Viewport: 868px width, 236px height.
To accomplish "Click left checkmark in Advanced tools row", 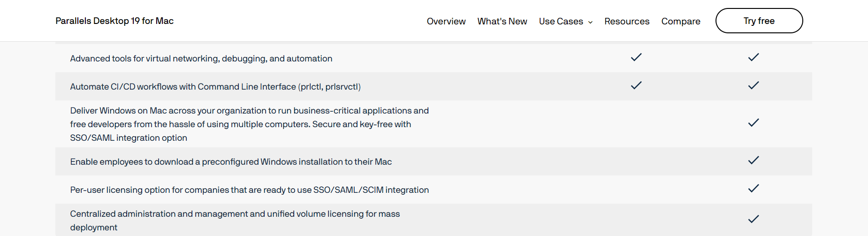I will pyautogui.click(x=636, y=57).
